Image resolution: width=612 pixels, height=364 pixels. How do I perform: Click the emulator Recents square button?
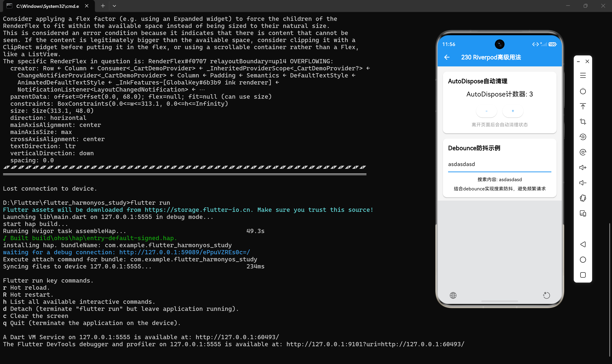[583, 275]
